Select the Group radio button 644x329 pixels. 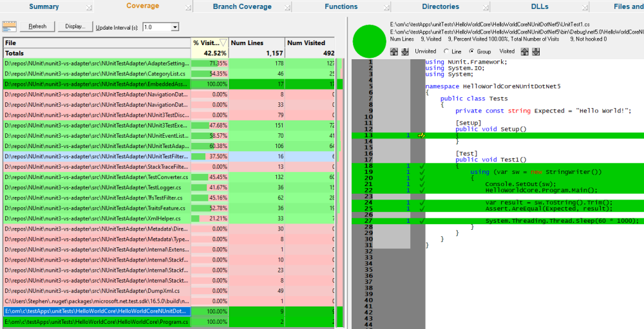point(471,52)
